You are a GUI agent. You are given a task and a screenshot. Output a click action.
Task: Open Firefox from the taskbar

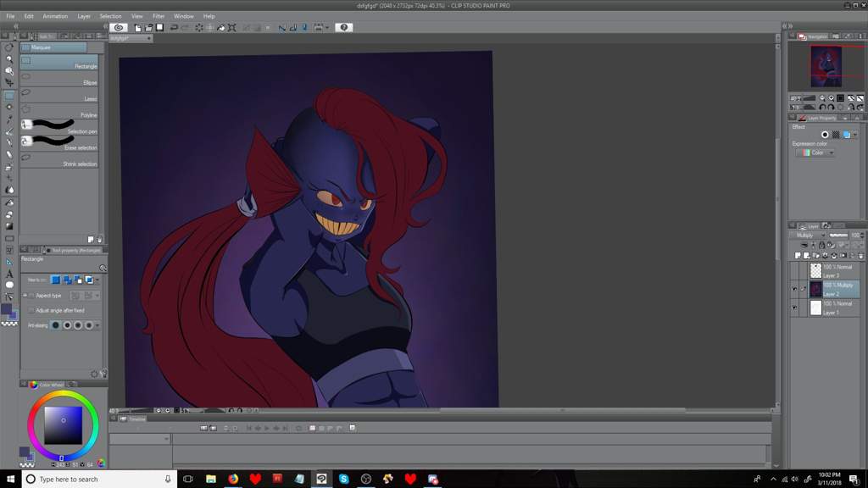(x=233, y=480)
